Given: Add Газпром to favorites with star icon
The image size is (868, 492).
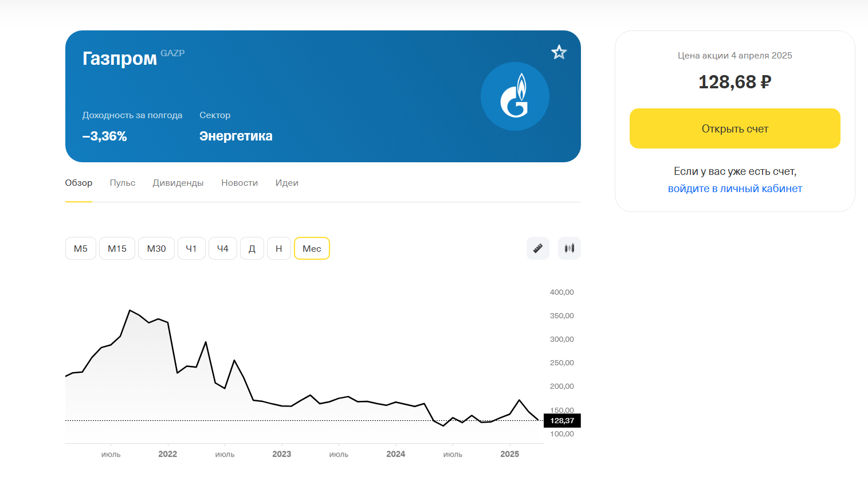Looking at the screenshot, I should [x=559, y=52].
